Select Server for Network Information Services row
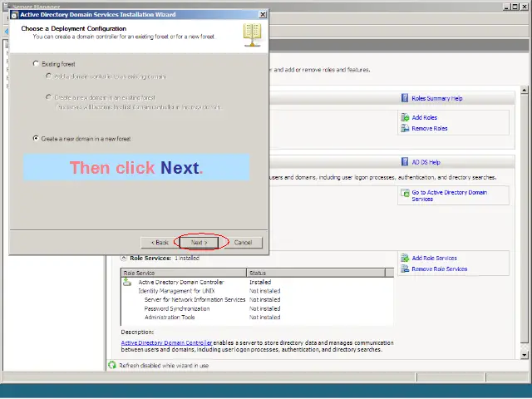This screenshot has height=399, width=532. click(257, 299)
